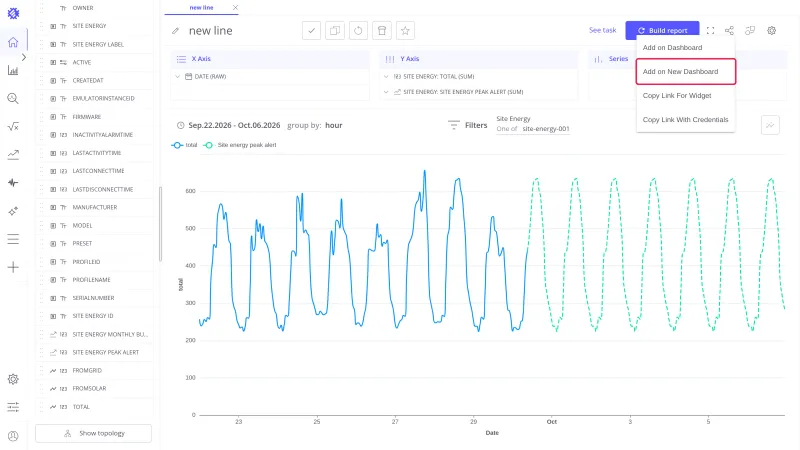Screen dimensions: 800x450
Task: Toggle the total series legend
Action: click(x=185, y=145)
